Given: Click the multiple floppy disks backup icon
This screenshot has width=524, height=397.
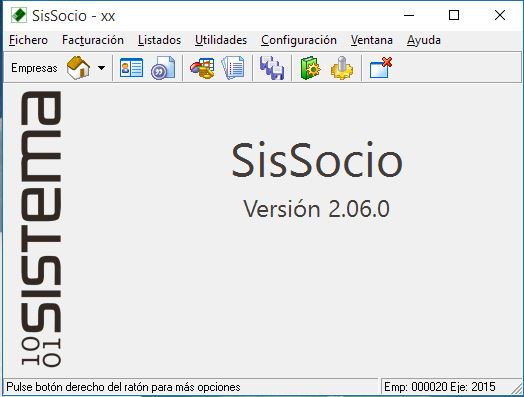Looking at the screenshot, I should click(x=272, y=68).
